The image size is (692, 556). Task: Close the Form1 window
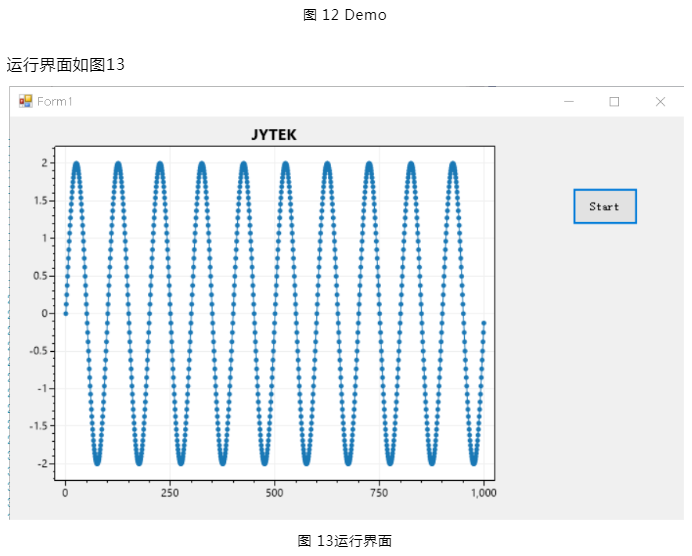pos(660,101)
